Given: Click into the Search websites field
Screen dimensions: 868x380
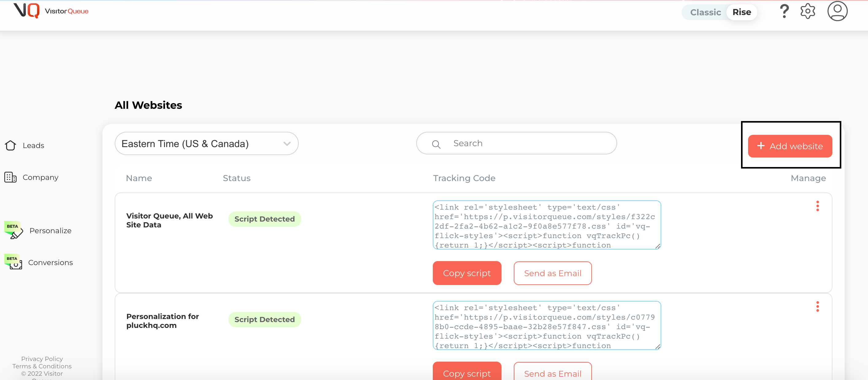Looking at the screenshot, I should [517, 143].
